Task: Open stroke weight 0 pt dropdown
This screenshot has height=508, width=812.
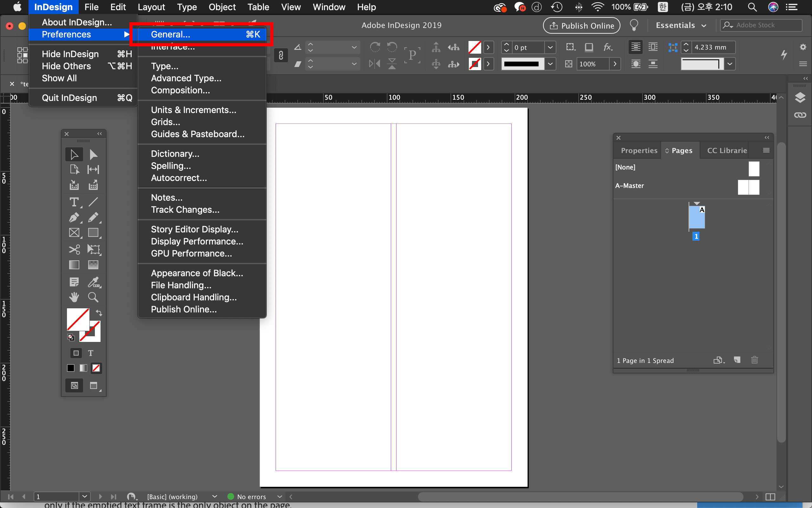Action: [550, 47]
